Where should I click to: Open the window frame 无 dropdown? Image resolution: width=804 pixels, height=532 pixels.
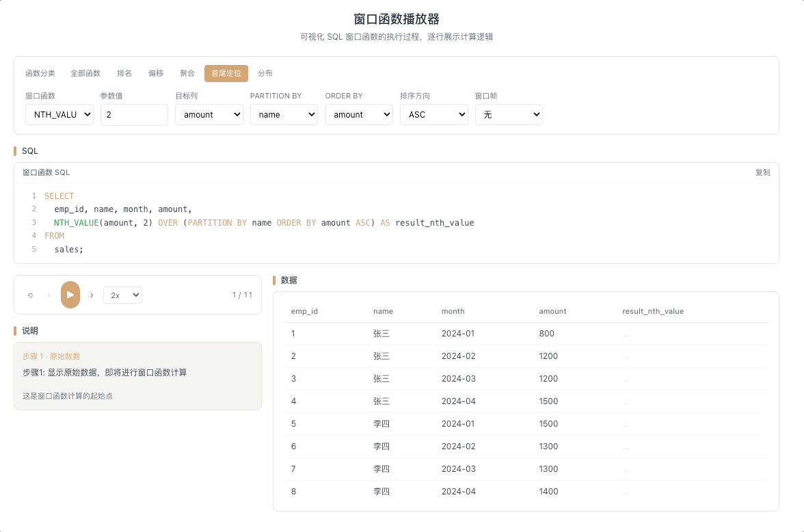pyautogui.click(x=509, y=114)
